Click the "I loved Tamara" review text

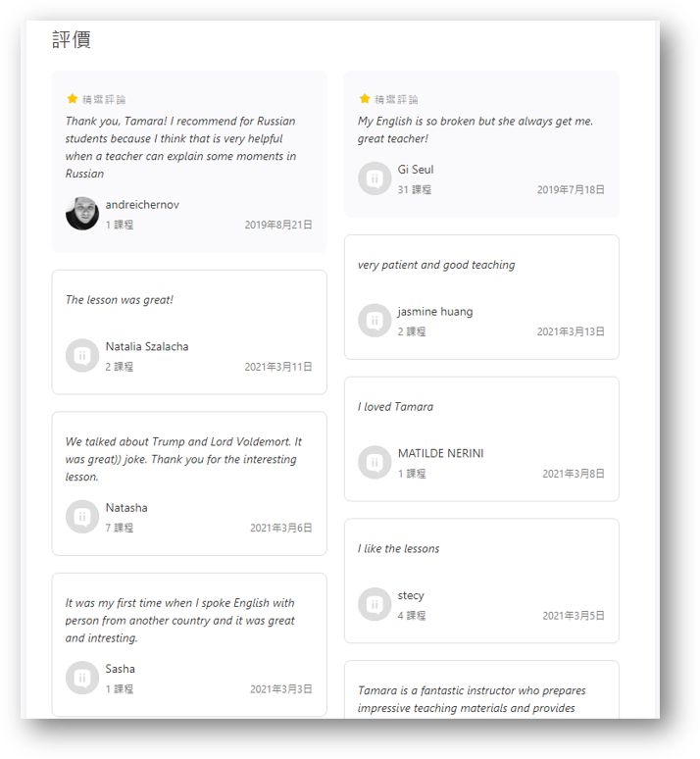[396, 407]
